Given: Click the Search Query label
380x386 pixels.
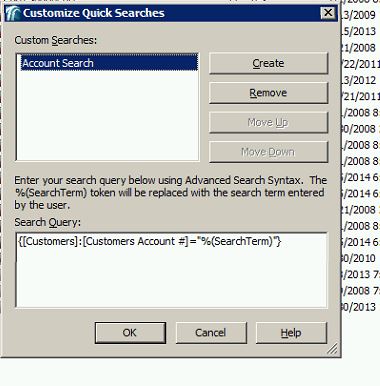Looking at the screenshot, I should coord(47,222).
